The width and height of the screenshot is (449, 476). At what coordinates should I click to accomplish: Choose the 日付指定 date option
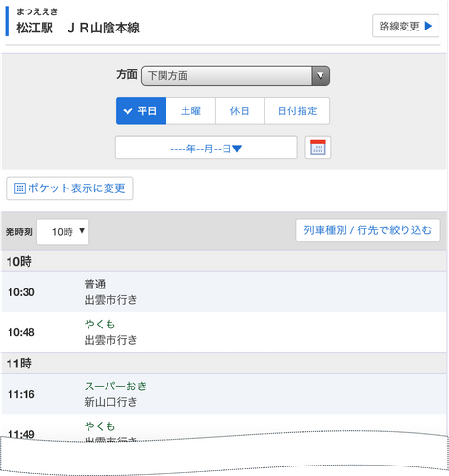tap(297, 110)
